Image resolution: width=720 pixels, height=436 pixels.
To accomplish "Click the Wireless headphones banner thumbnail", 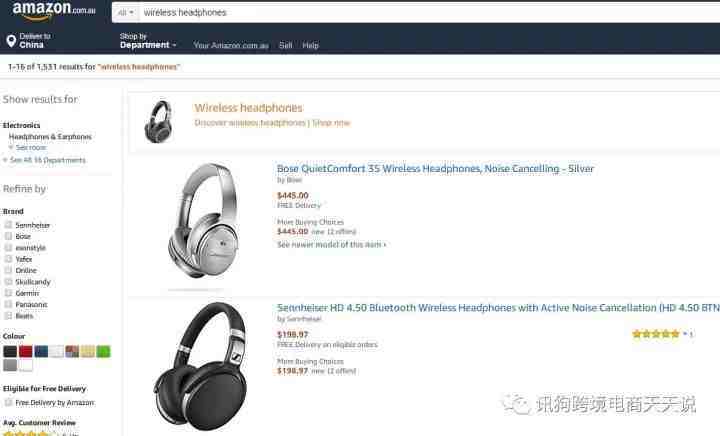I will click(159, 122).
